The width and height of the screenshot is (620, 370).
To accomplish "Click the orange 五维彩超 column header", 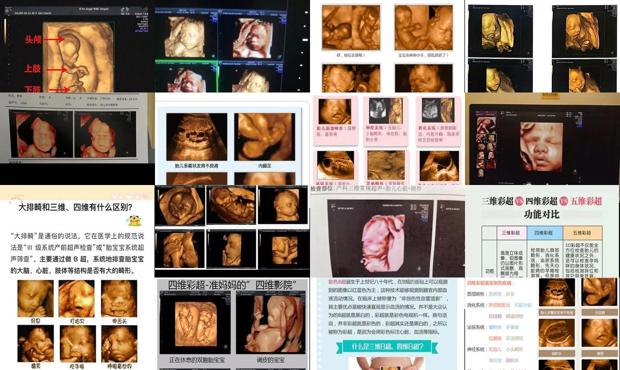I will click(582, 233).
